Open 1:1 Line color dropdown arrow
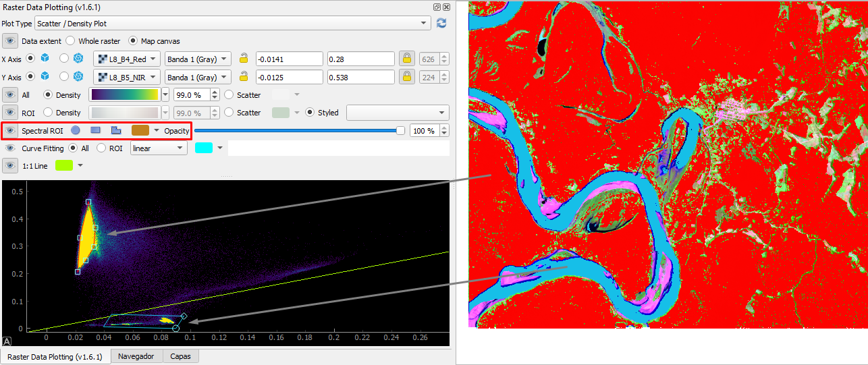Screen dimensions: 868x365 (80, 165)
